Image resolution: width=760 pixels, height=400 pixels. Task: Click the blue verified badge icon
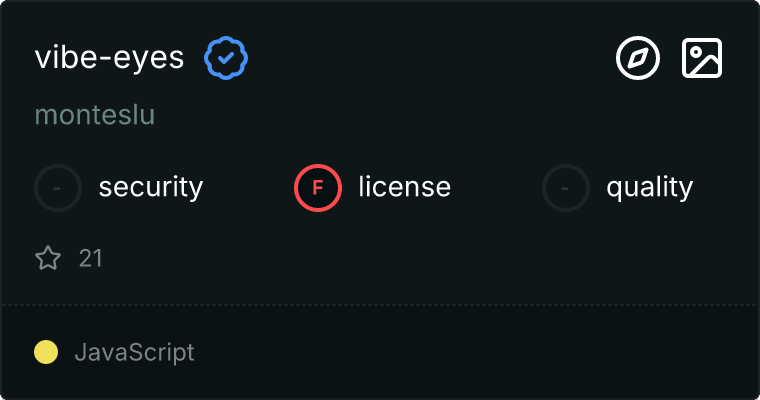coord(227,58)
